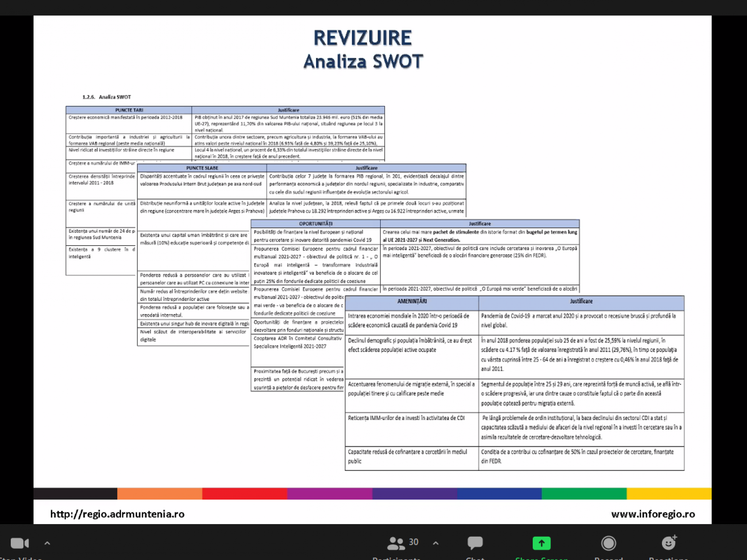
Task: Click the Stop Video camera icon
Action: tap(20, 543)
